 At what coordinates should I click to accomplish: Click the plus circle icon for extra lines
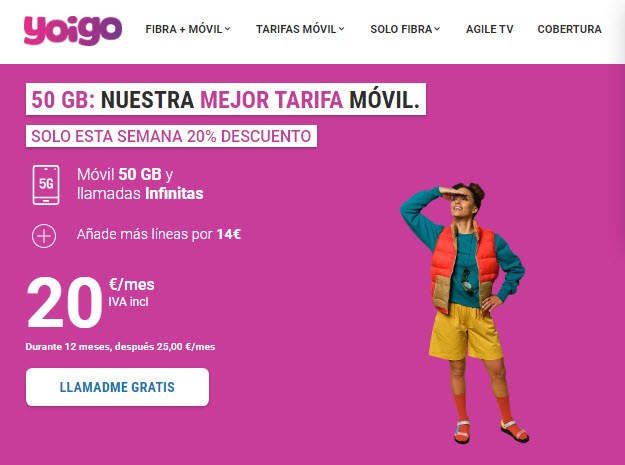click(44, 236)
